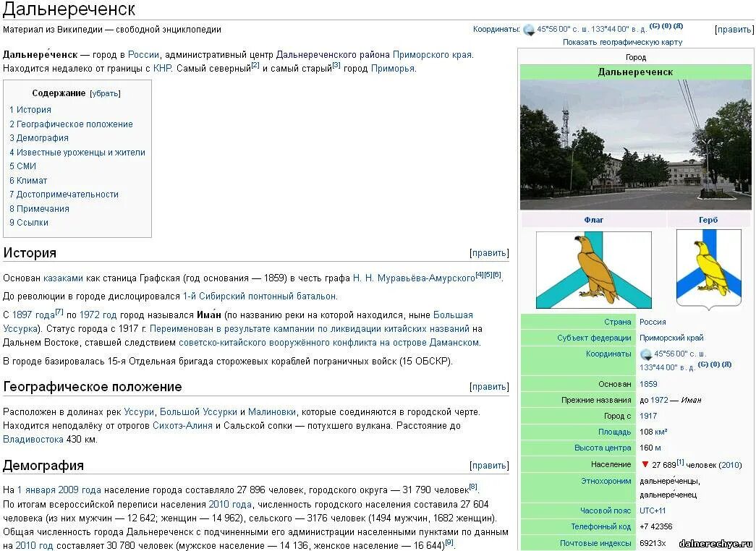Follow the 1-й Сибирский понтонный батальон link

click(x=260, y=296)
